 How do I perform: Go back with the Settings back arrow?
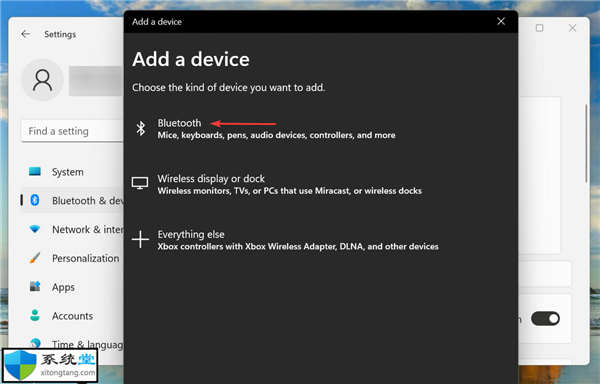coord(26,34)
